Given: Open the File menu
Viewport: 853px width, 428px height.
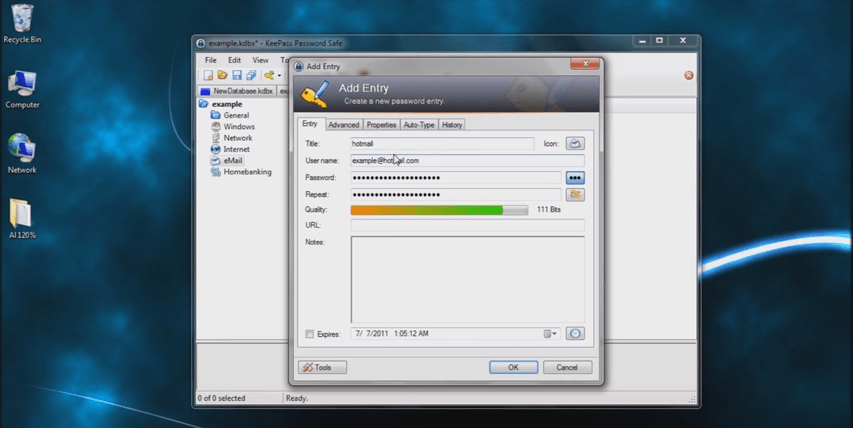Looking at the screenshot, I should (x=211, y=60).
